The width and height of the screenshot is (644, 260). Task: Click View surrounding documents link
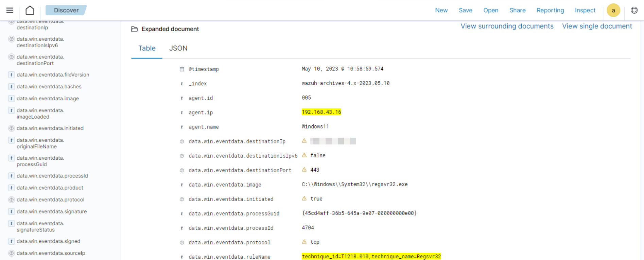click(507, 26)
